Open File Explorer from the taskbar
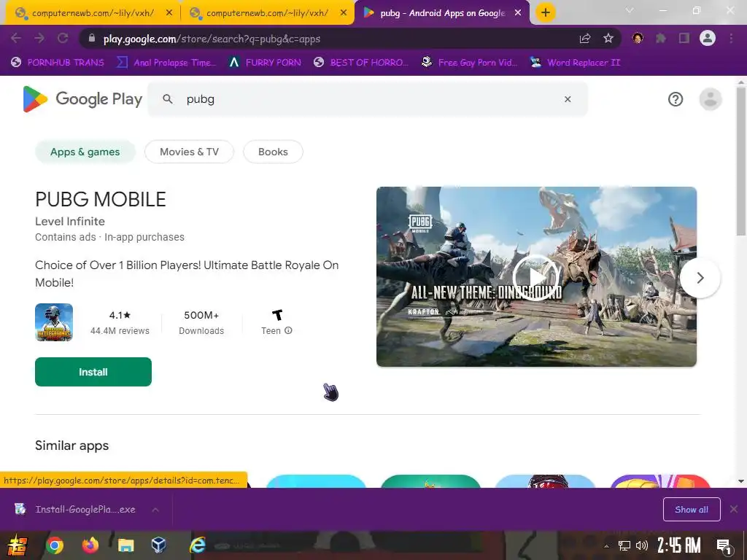This screenshot has height=560, width=747. coord(125,545)
